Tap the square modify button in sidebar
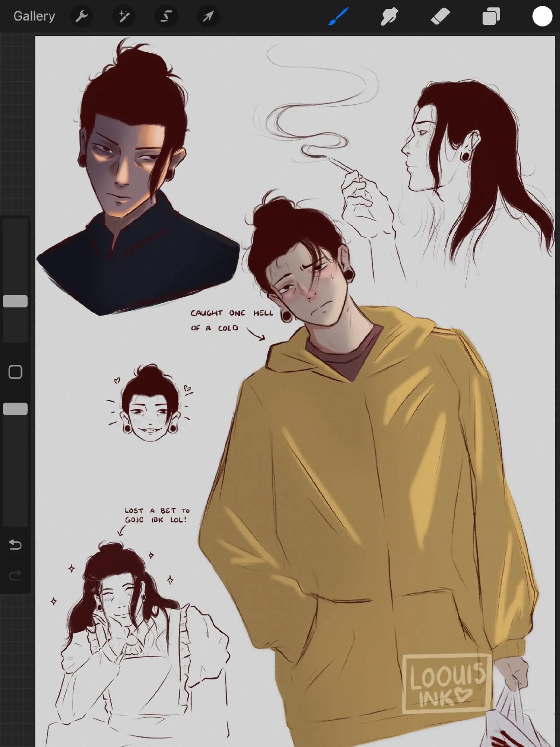 tap(15, 372)
